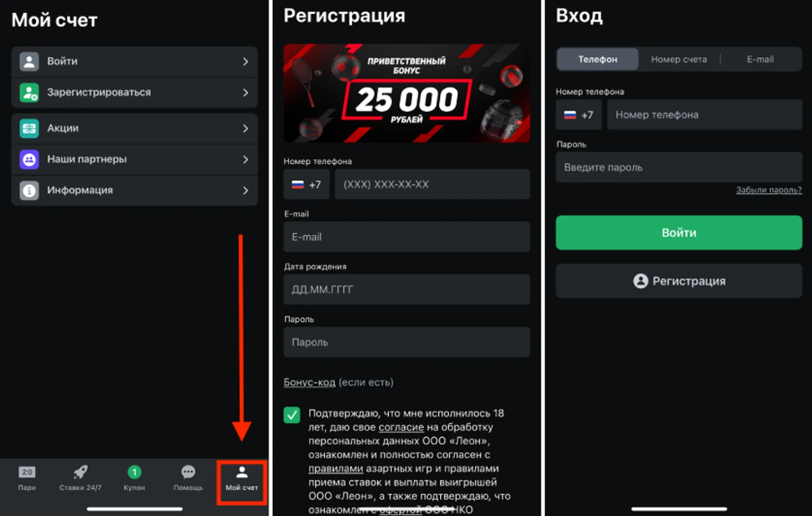Select the Мой счет profile icon
Screen dimensions: 812x516
point(241,473)
